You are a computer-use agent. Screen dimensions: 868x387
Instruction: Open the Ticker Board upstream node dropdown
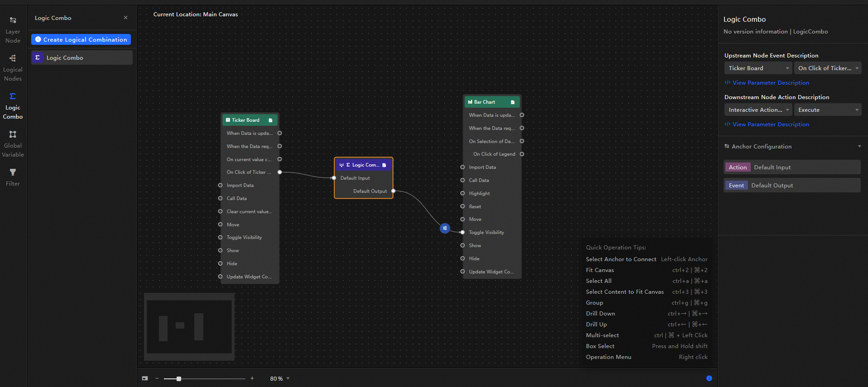point(758,68)
